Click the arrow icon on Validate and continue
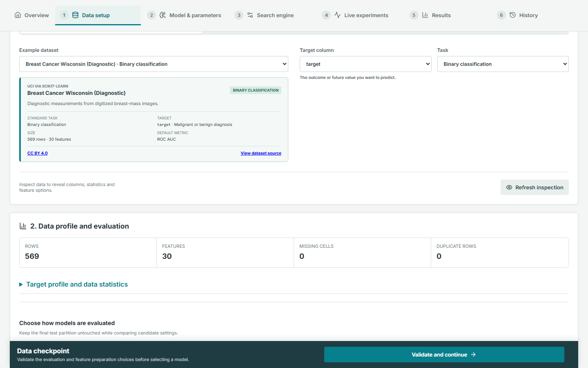588x368 pixels. point(473,355)
